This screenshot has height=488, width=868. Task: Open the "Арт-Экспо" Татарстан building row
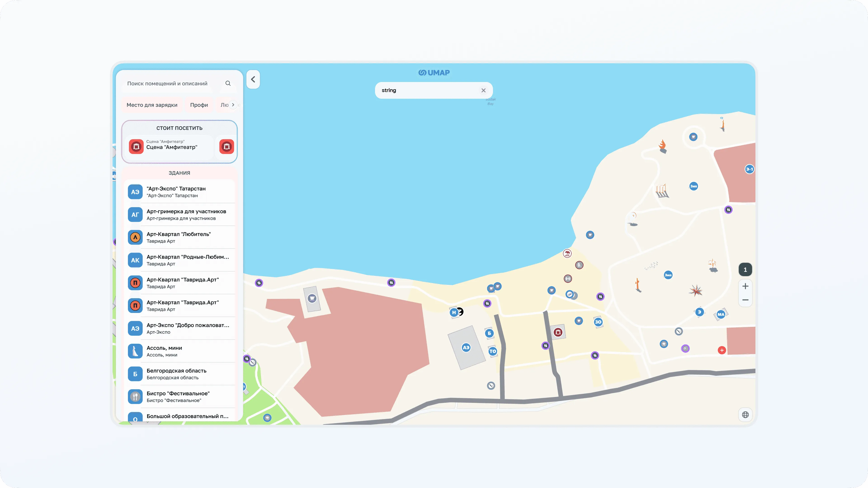click(x=180, y=192)
